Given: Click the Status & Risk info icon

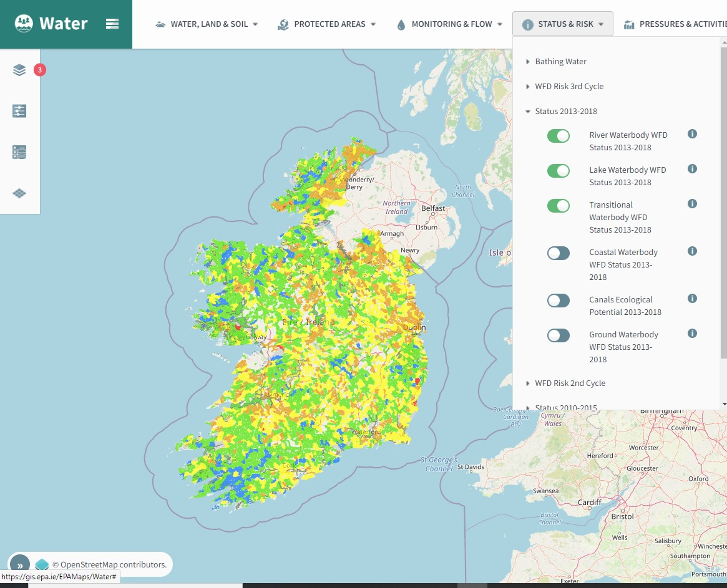Looking at the screenshot, I should pos(528,24).
